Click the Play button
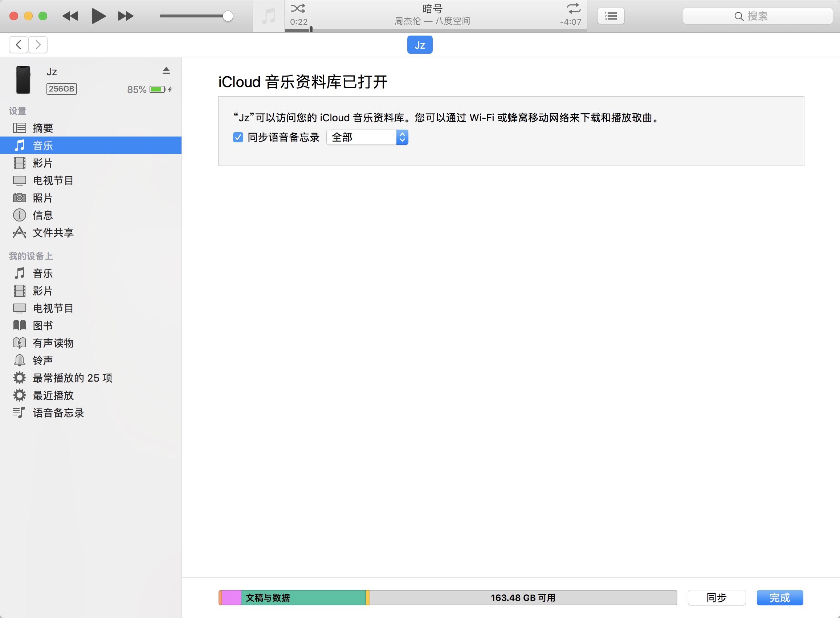Image resolution: width=840 pixels, height=618 pixels. coord(98,16)
